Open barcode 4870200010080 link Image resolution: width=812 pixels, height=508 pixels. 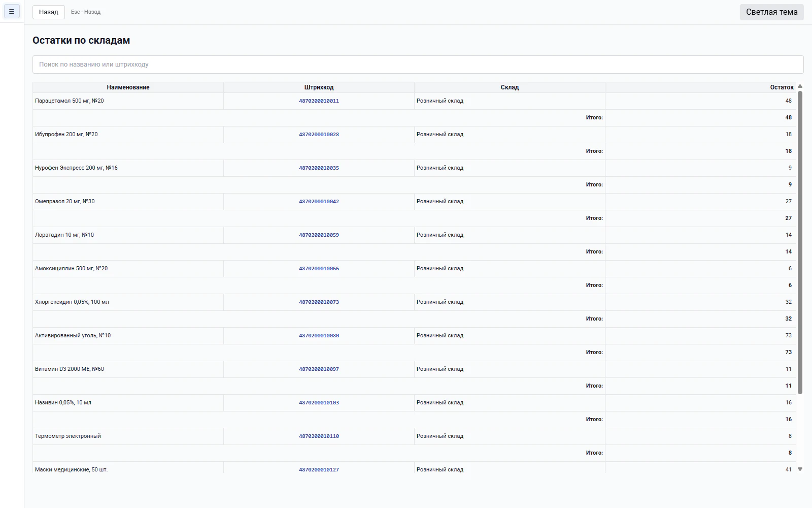click(319, 336)
